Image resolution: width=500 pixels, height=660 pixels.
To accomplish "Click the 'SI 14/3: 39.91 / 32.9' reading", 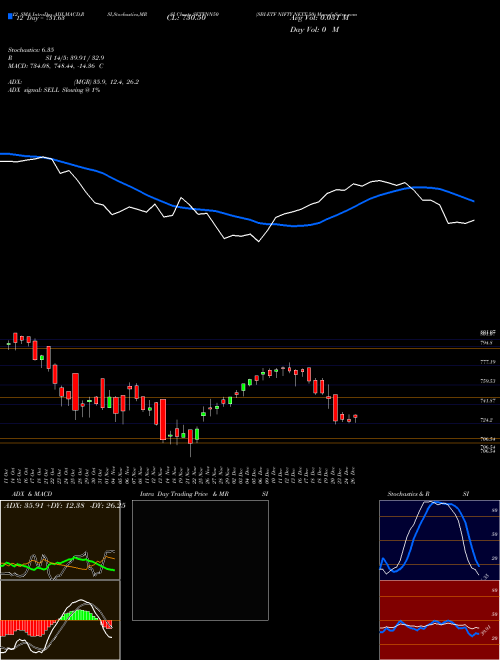I will 75,58.
